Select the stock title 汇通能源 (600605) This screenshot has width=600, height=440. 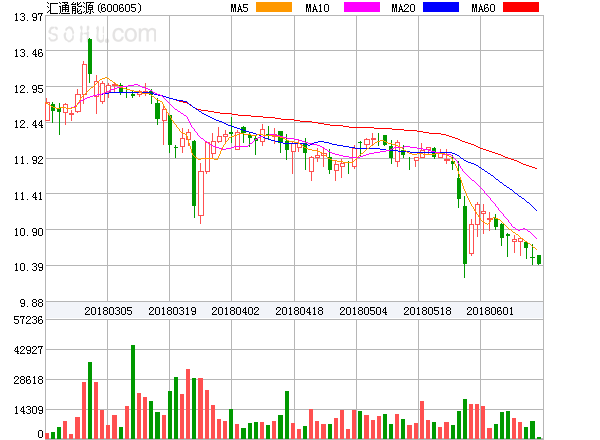(x=94, y=8)
